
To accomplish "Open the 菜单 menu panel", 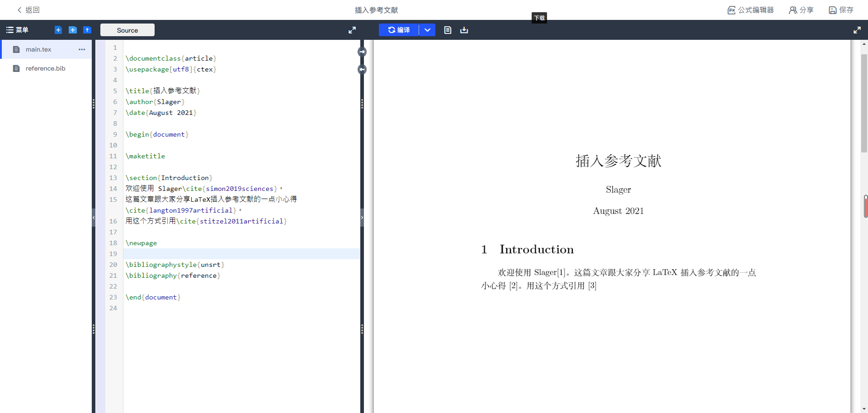I will tap(17, 30).
